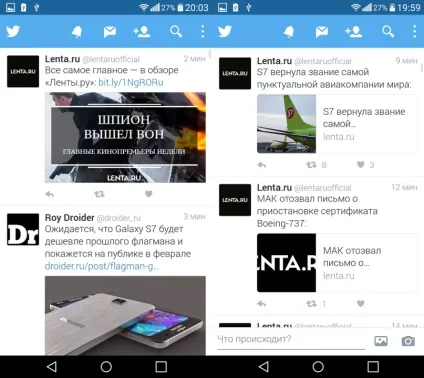This screenshot has height=378, width=424.
Task: Open the S7 вернула звание link card
Action: (x=337, y=124)
